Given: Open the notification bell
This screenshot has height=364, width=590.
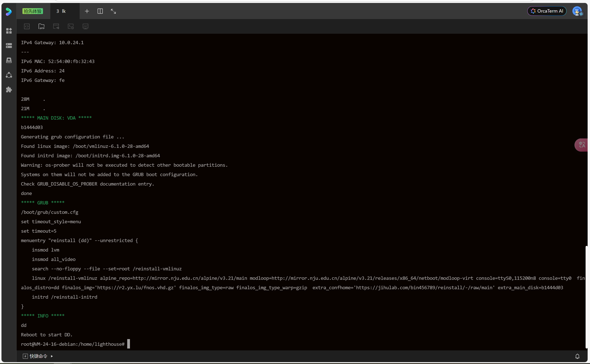Looking at the screenshot, I should click(x=577, y=356).
